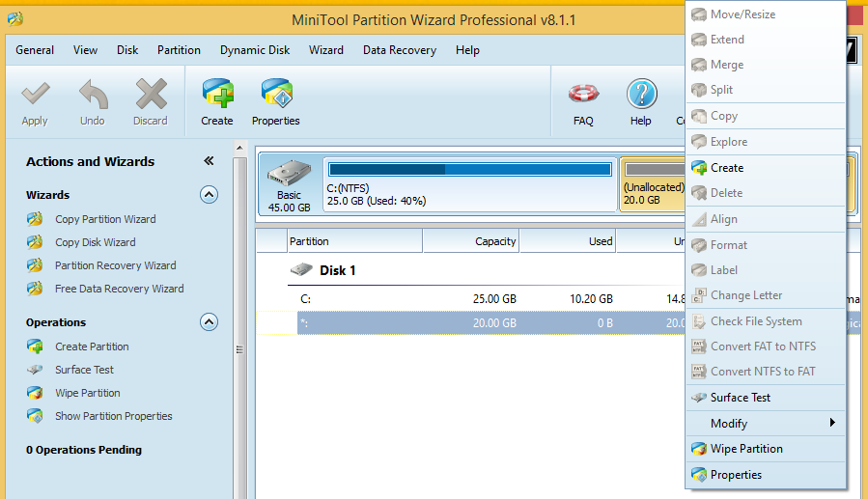Screen dimensions: 868x499
Task: Select Check File System menu entry
Action: pyautogui.click(x=767, y=321)
